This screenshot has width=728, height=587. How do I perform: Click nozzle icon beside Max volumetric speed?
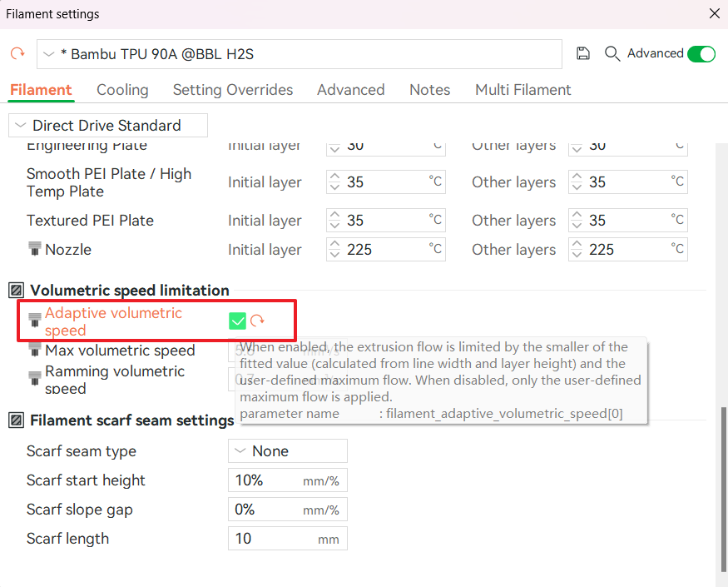(x=34, y=350)
